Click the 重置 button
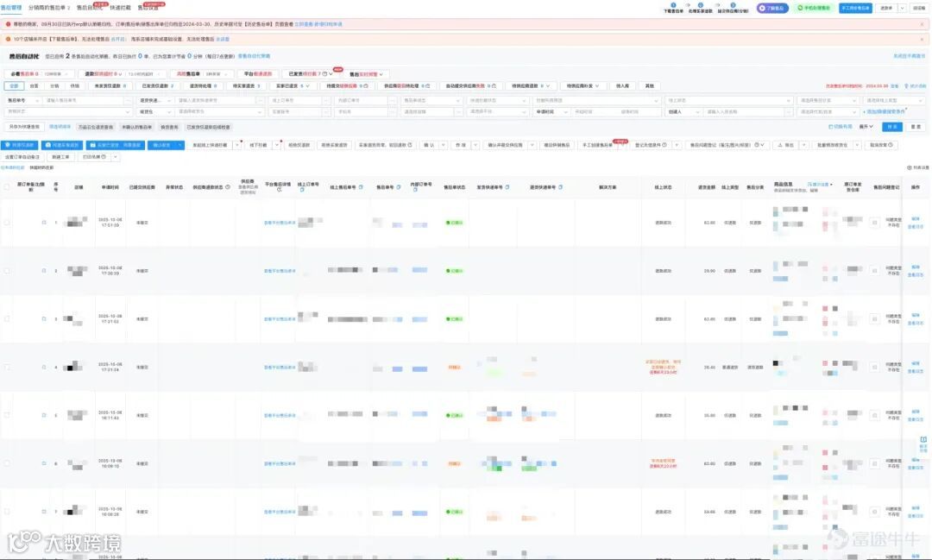The width and height of the screenshot is (932, 560). 916,127
